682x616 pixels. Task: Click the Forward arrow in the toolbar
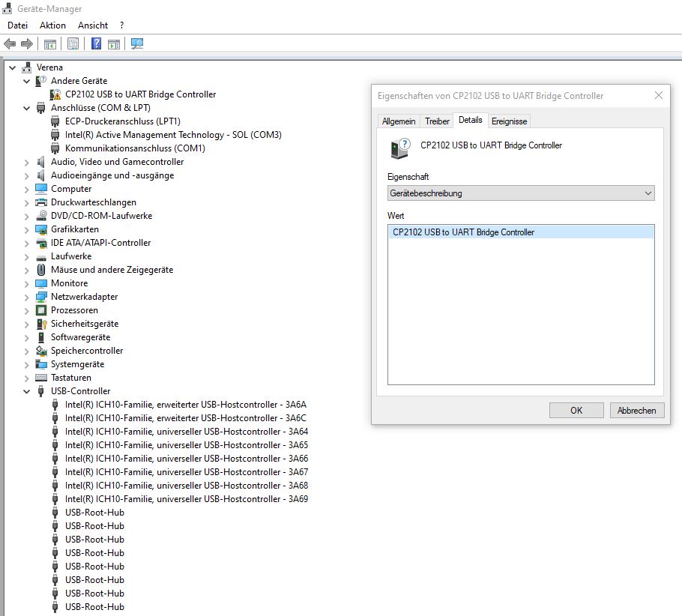click(x=26, y=43)
